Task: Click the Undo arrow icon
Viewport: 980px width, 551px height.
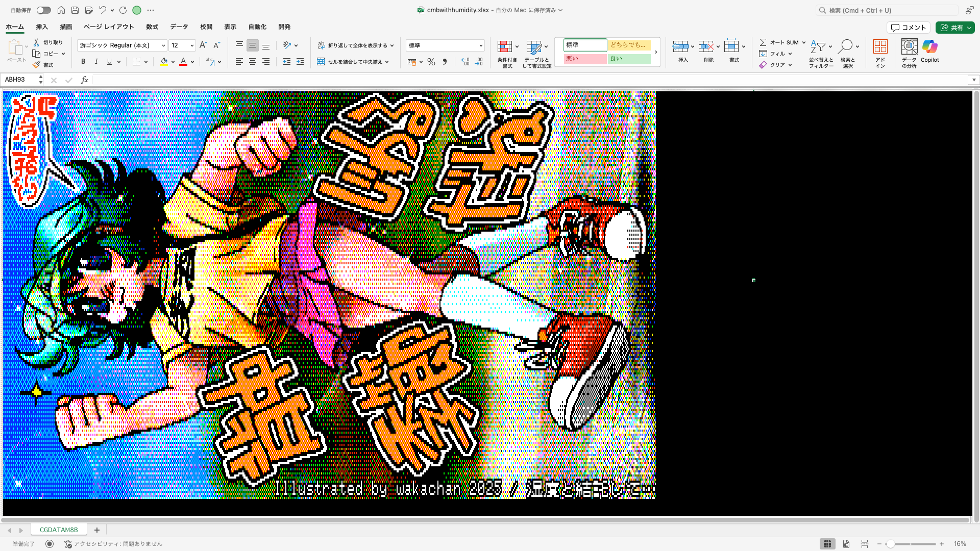Action: [103, 10]
